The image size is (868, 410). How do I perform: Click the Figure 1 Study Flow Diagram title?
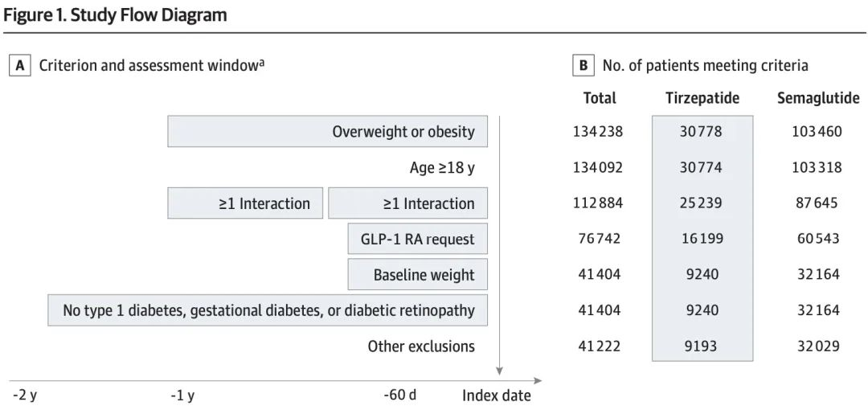point(115,14)
